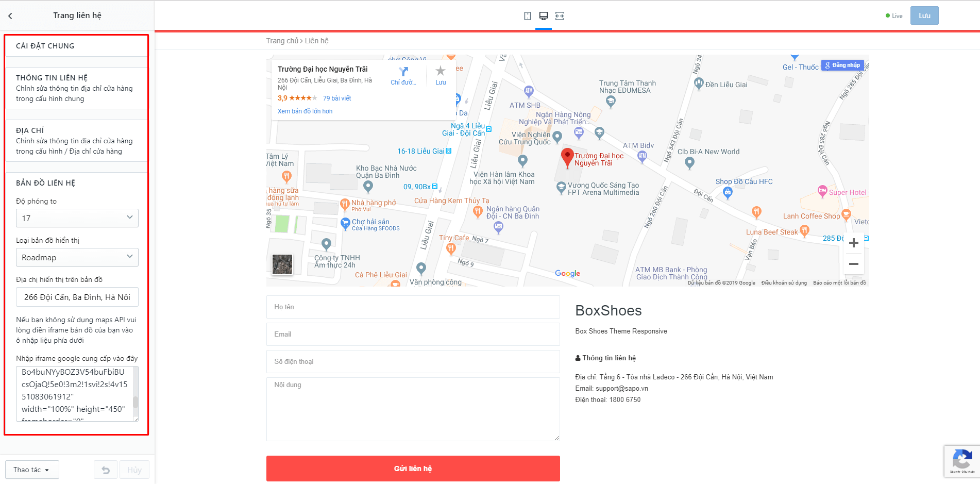Click Báo cáo một lỗi bản đồ link

(839, 283)
